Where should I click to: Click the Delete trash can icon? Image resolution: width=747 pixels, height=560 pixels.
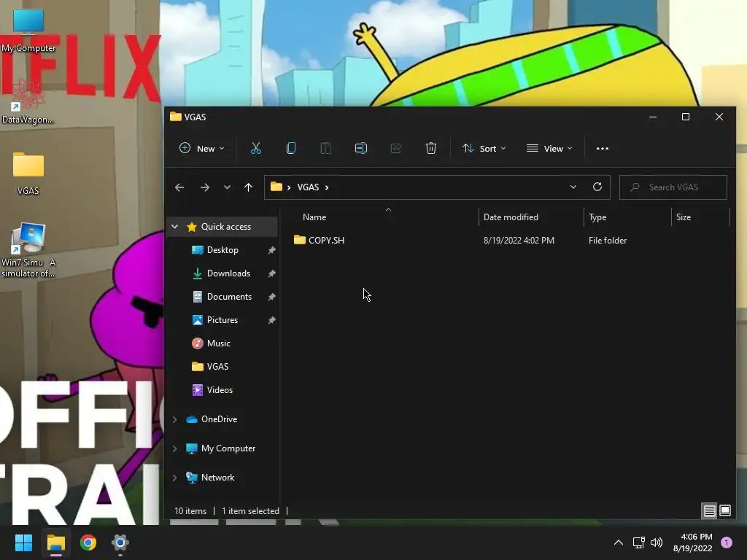430,149
